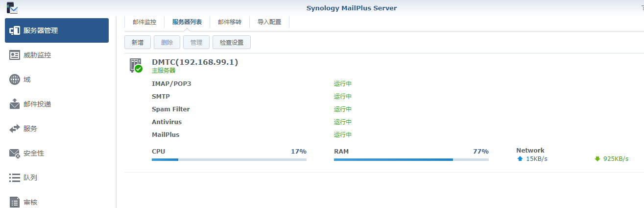The height and width of the screenshot is (208, 644).
Task: Click the 检查设置 button
Action: (x=232, y=43)
